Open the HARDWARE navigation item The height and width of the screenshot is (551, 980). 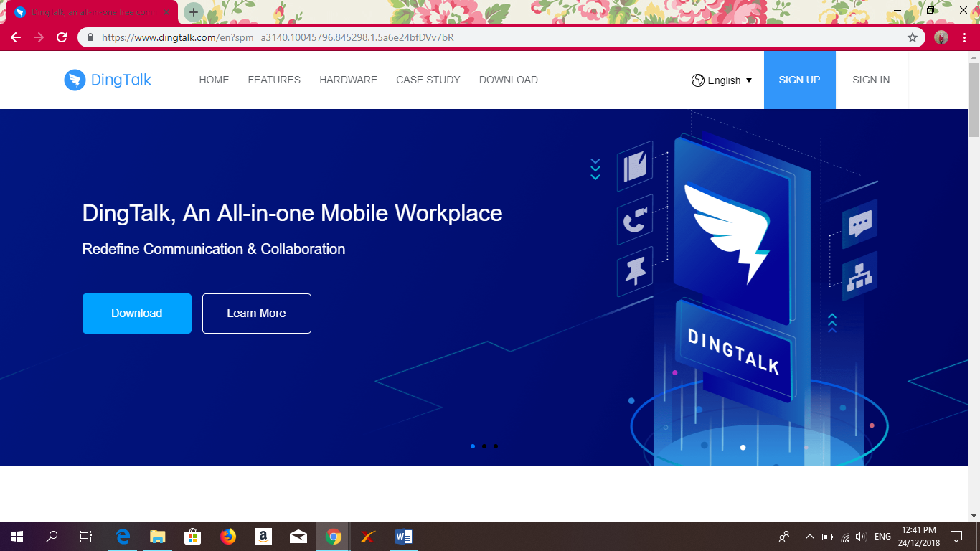click(348, 80)
